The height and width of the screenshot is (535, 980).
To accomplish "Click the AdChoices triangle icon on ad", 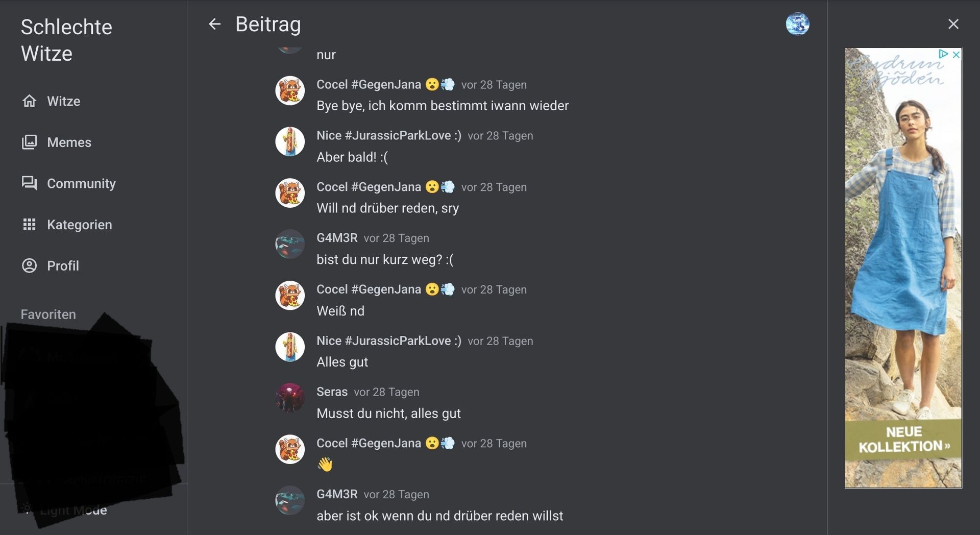I will pos(943,54).
